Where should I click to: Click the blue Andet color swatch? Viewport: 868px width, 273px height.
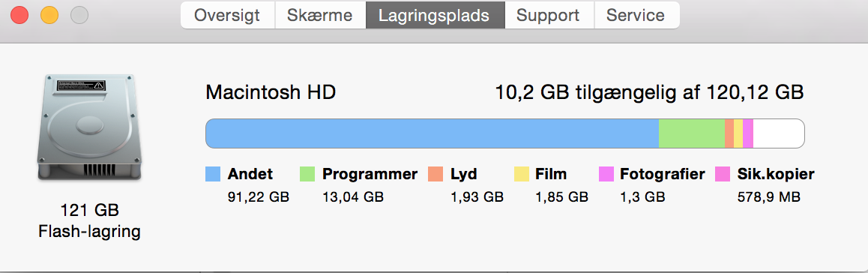[213, 175]
